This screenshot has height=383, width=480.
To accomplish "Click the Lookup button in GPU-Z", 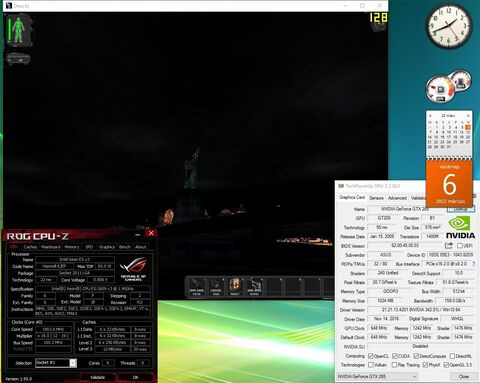I will tap(461, 209).
